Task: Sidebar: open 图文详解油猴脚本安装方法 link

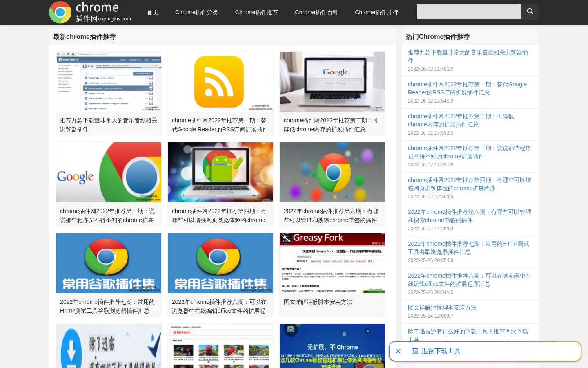Action: click(x=442, y=307)
